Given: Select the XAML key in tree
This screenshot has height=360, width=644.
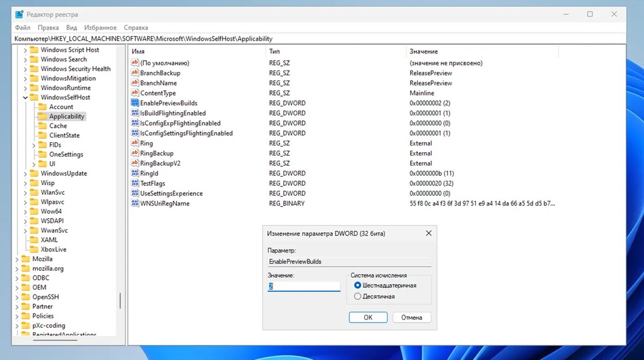Looking at the screenshot, I should point(49,240).
